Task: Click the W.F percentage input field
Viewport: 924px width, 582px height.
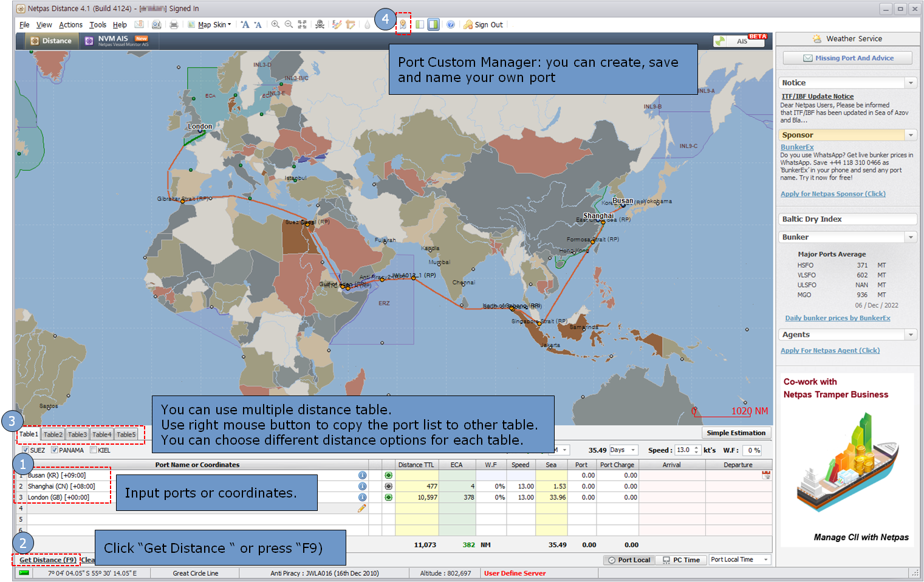Action: 753,450
